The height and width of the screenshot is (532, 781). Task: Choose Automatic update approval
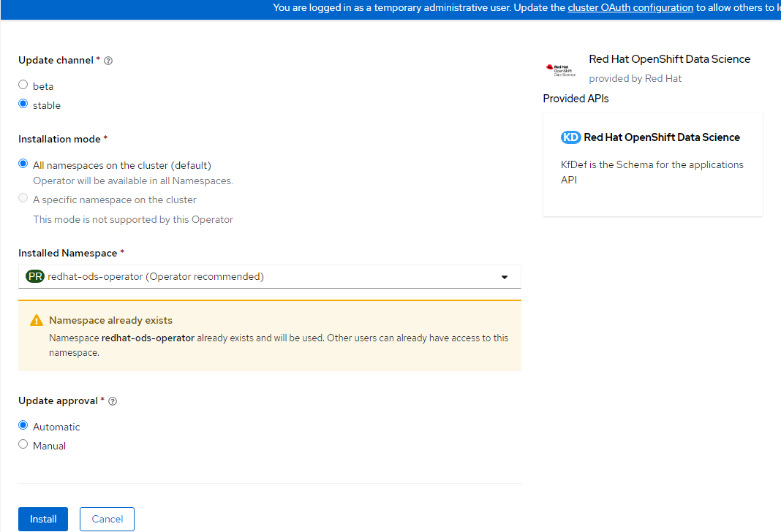tap(23, 425)
